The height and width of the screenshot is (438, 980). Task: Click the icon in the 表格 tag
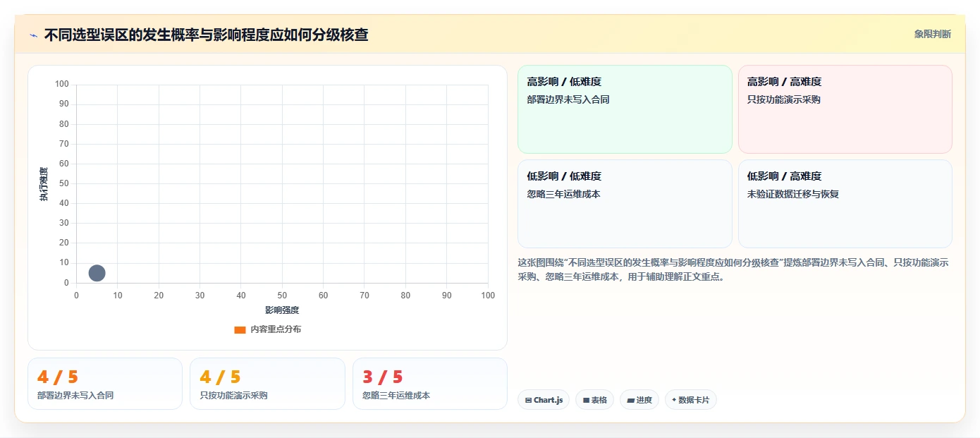point(586,401)
